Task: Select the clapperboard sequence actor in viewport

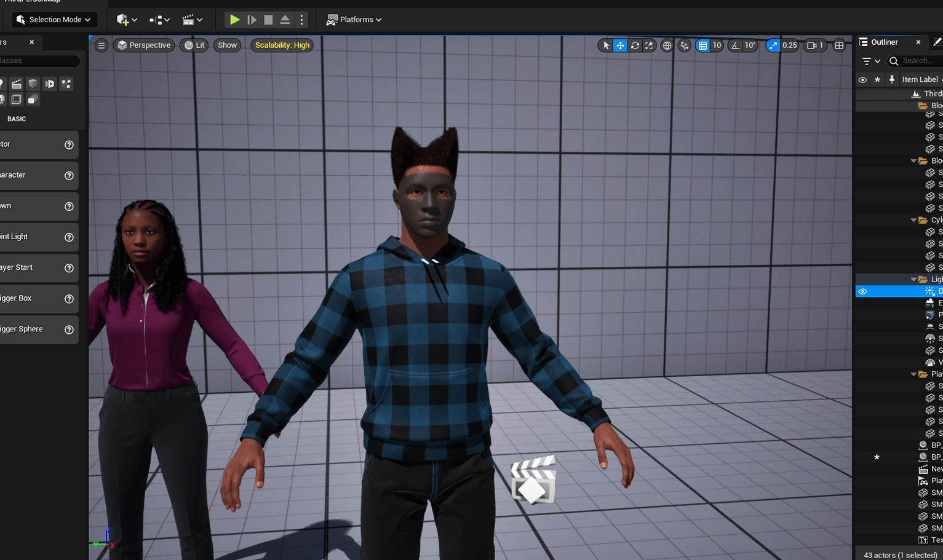Action: [533, 481]
